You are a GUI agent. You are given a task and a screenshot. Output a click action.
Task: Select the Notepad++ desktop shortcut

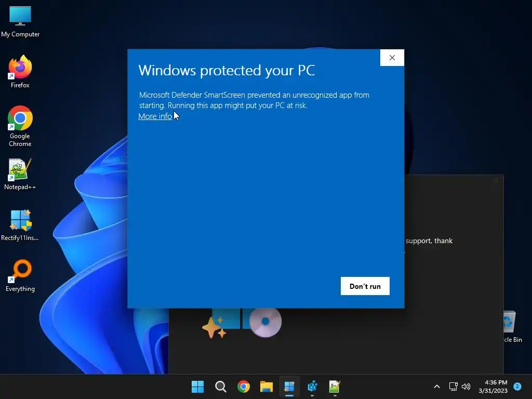(20, 174)
